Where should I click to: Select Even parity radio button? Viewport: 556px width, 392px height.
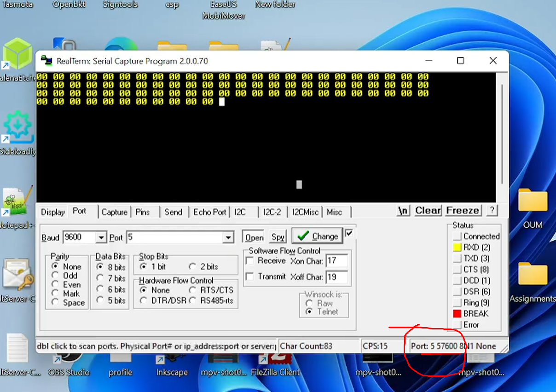click(x=56, y=285)
